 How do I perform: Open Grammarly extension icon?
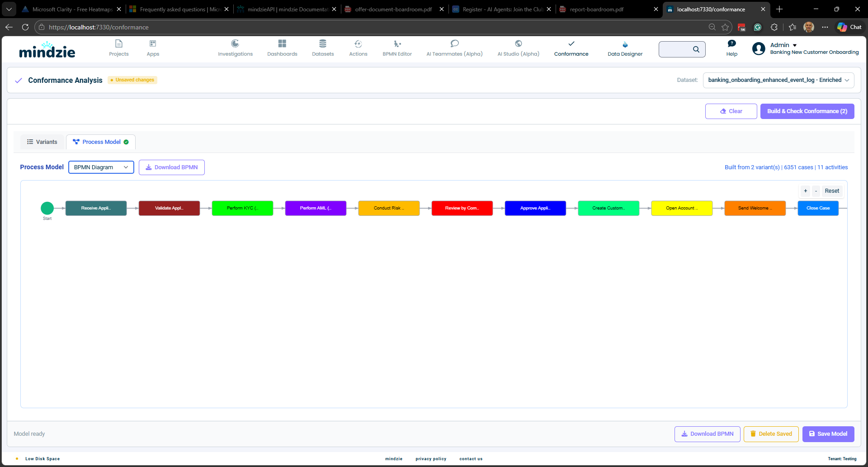(x=758, y=27)
